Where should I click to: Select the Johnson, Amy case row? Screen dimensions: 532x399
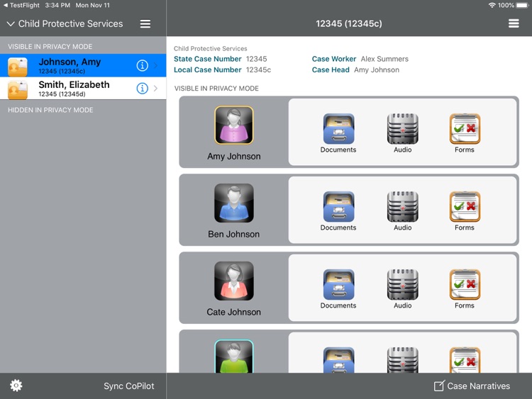(83, 65)
